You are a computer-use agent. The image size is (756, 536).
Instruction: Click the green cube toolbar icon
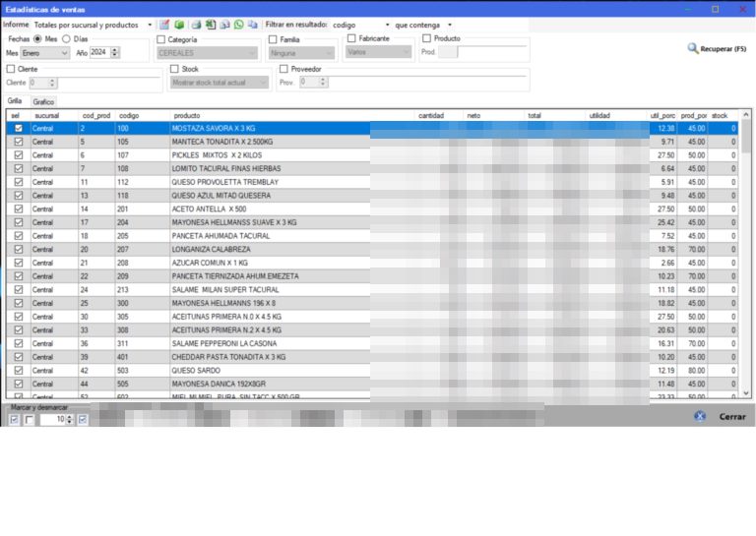[x=179, y=25]
